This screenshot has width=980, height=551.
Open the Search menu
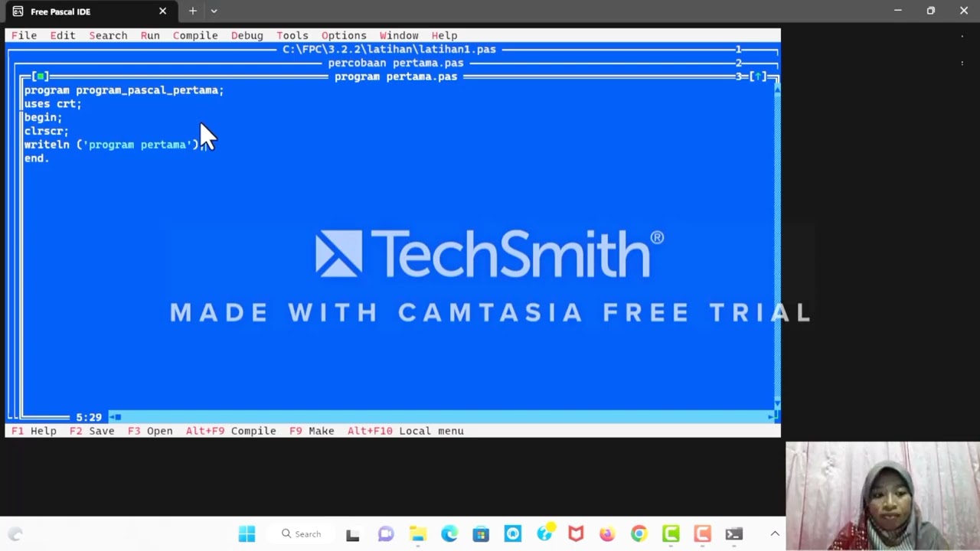coord(108,35)
